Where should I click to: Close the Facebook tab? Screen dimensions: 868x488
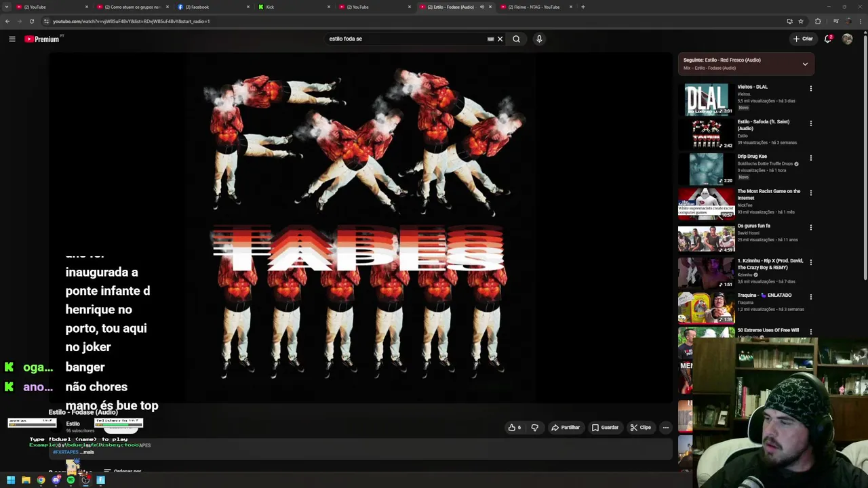[x=248, y=7]
